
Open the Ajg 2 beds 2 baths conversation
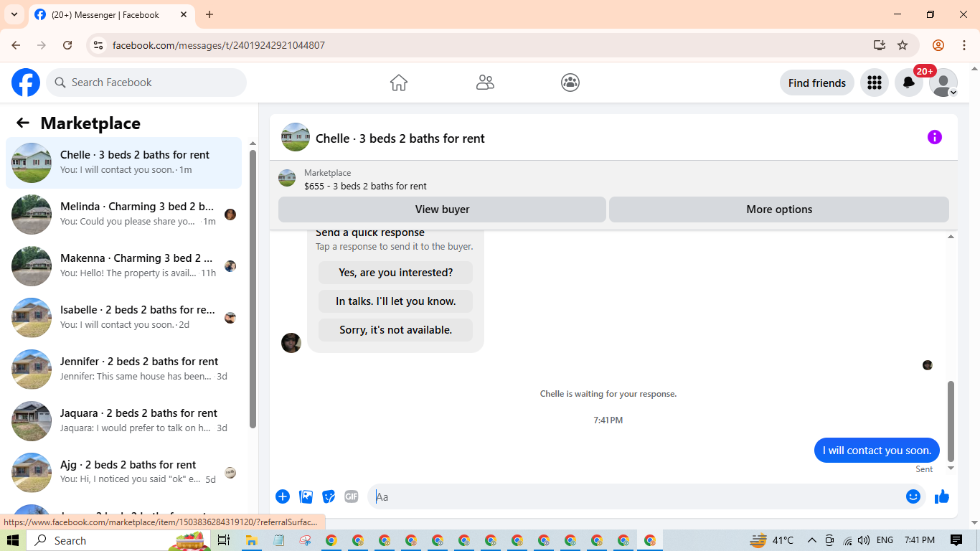(x=124, y=473)
